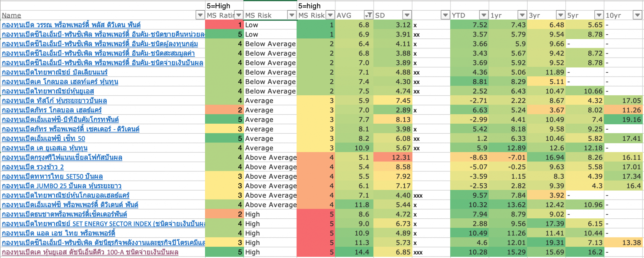The height and width of the screenshot is (258, 644).
Task: Open filter dropdown of the unnamed column after SD
Action: pyautogui.click(x=445, y=15)
